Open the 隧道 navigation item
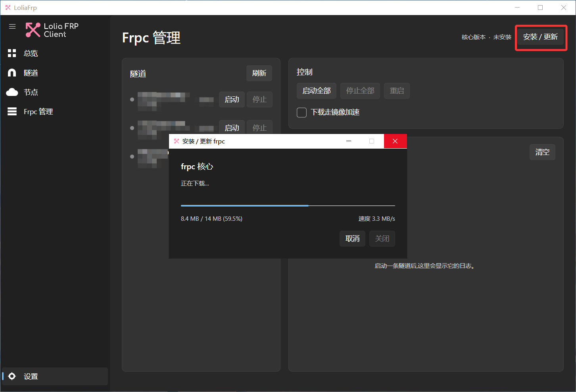Viewport: 576px width, 392px height. 55,73
